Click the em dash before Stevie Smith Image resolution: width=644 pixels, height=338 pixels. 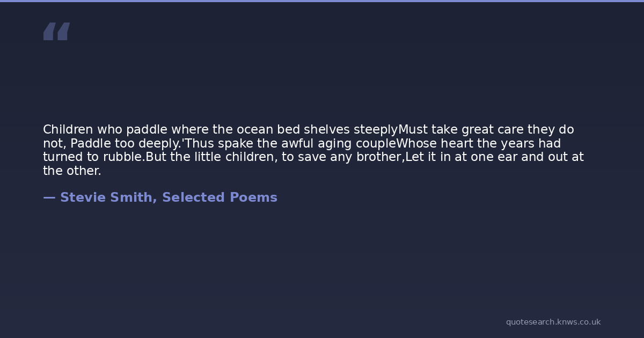click(x=49, y=197)
